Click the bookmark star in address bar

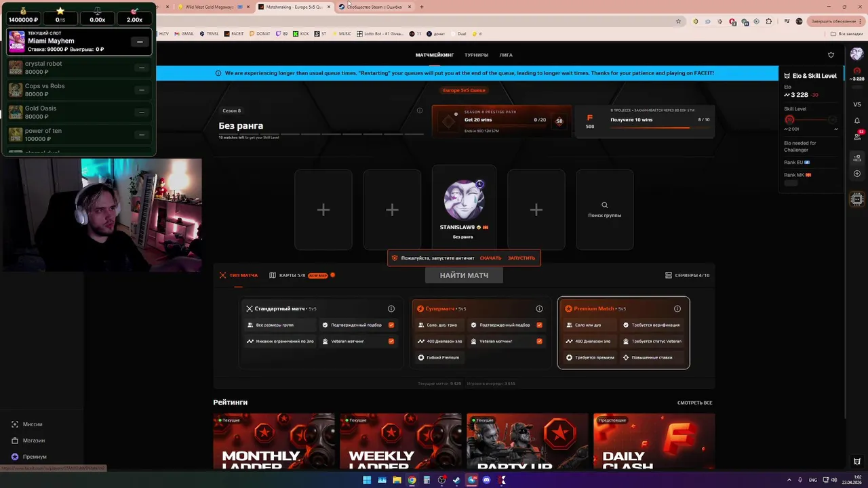[678, 21]
